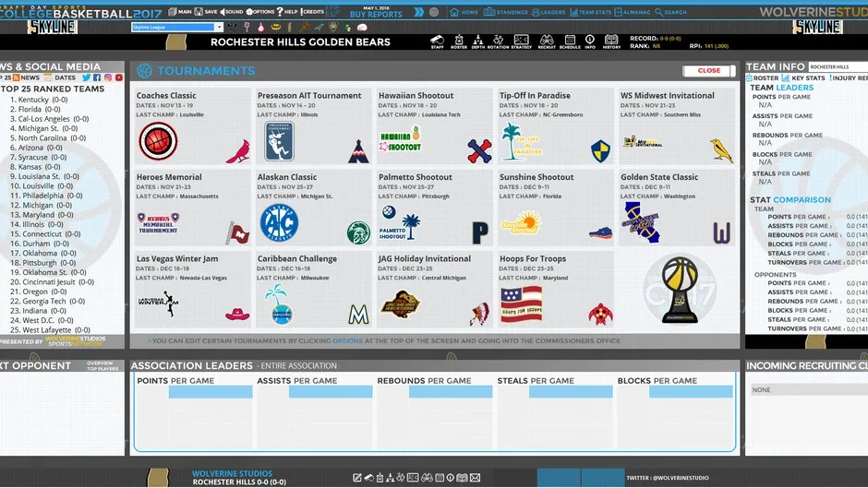Close the Tournaments panel
This screenshot has height=488, width=868.
708,71
